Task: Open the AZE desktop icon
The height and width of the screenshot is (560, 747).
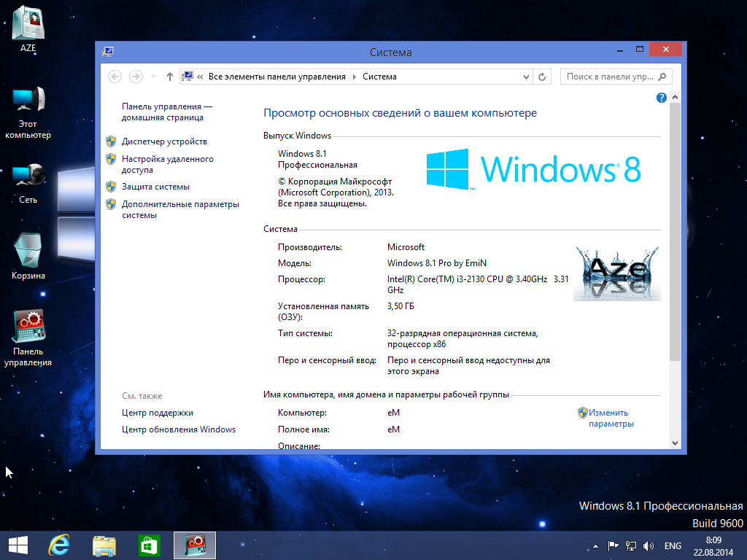Action: [x=28, y=28]
